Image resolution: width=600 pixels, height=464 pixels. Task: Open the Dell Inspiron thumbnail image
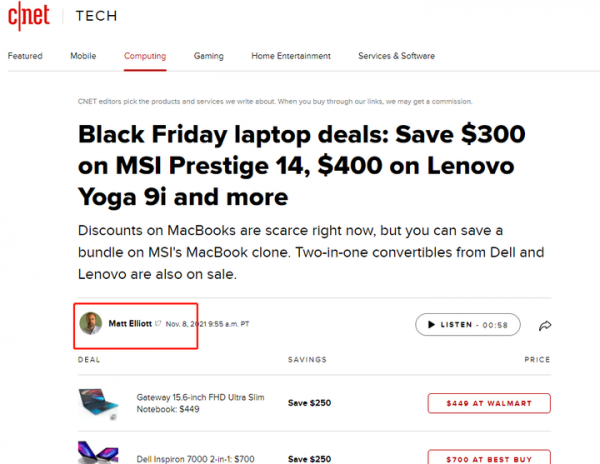coord(100,452)
